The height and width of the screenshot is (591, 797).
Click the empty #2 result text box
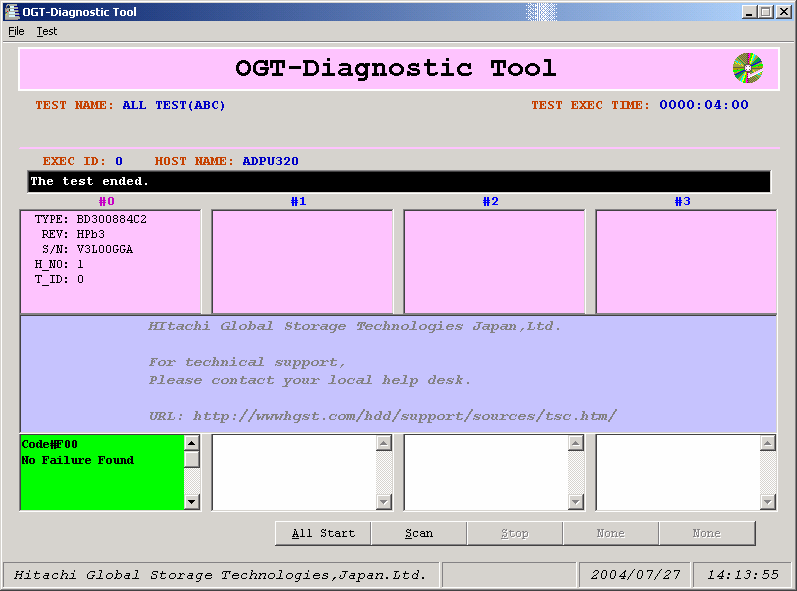point(486,473)
